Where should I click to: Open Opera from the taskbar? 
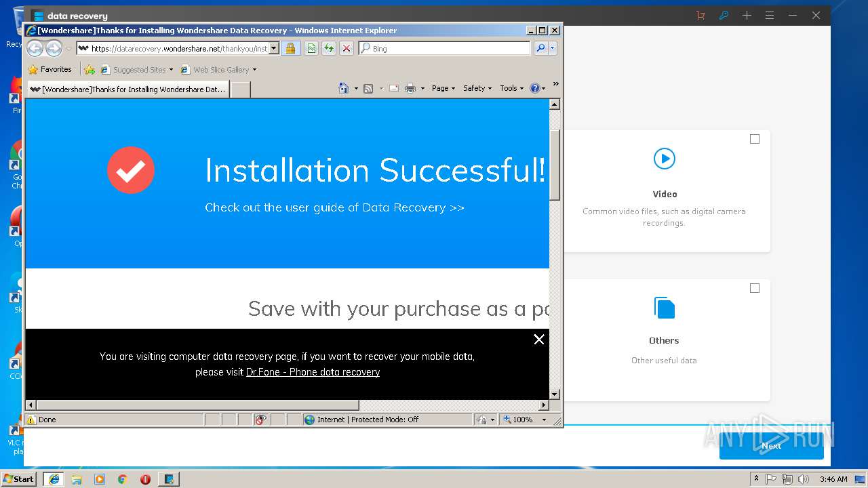(x=145, y=479)
